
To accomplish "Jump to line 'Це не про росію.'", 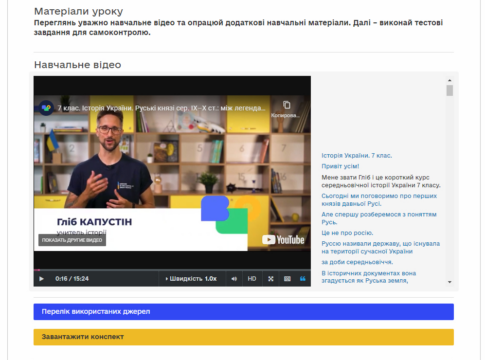I will (x=347, y=233).
